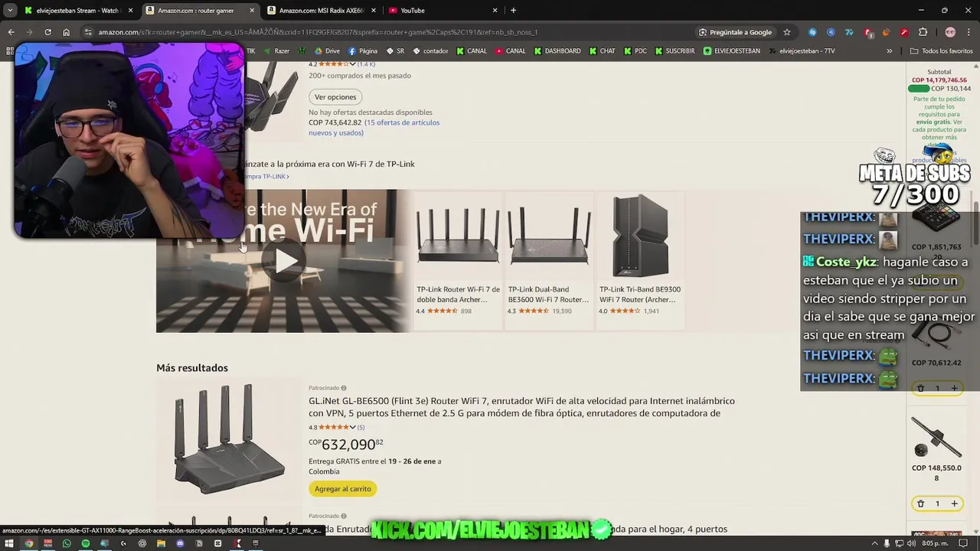Open the SUSCRIBIR bookmark
980x551 pixels.
point(675,51)
